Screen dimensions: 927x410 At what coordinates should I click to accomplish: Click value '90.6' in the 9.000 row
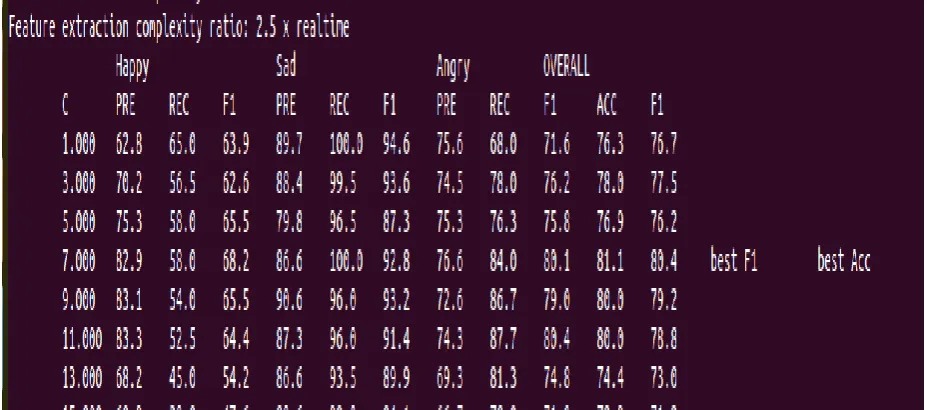click(289, 300)
